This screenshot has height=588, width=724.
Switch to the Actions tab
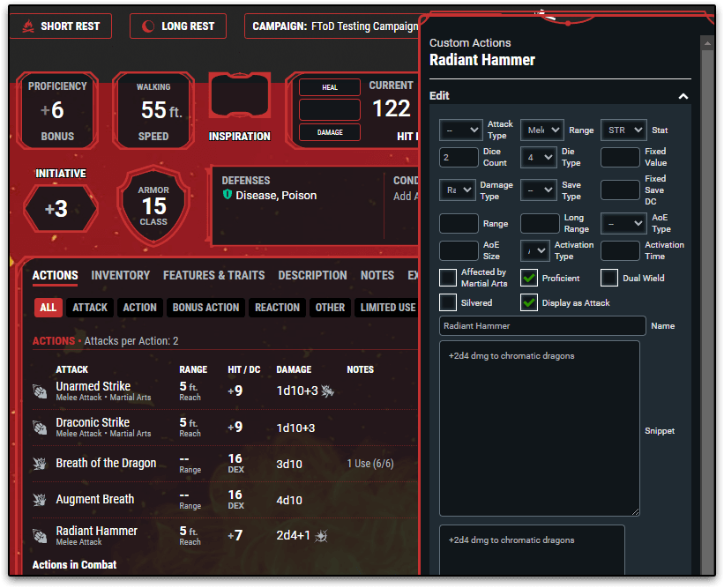[x=55, y=276]
